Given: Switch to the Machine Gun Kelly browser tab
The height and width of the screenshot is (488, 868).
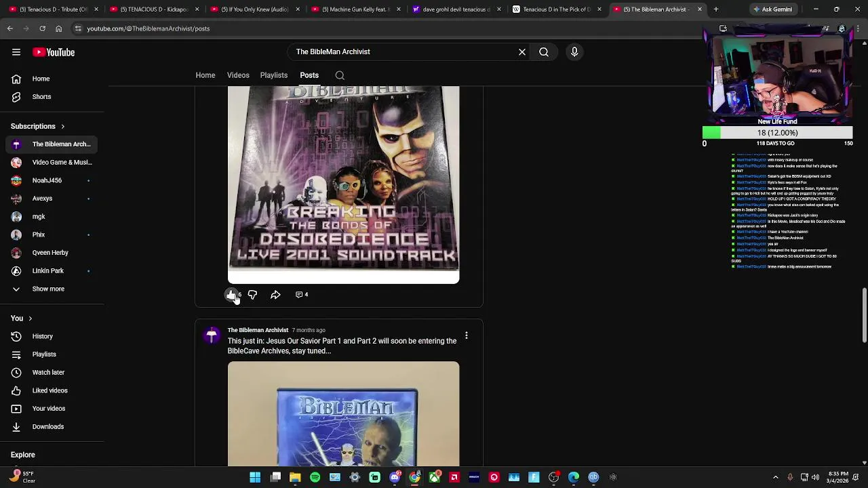Looking at the screenshot, I should [x=355, y=9].
